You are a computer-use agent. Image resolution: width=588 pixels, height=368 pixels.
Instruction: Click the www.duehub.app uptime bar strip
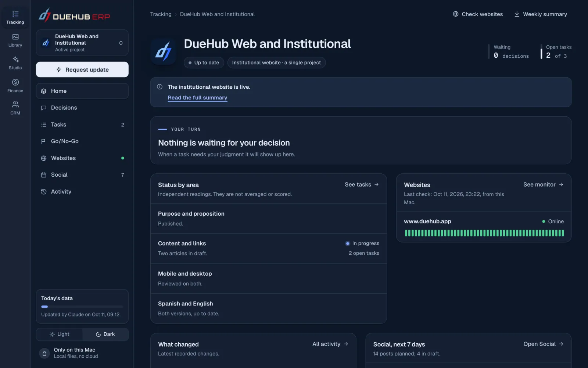coord(484,233)
